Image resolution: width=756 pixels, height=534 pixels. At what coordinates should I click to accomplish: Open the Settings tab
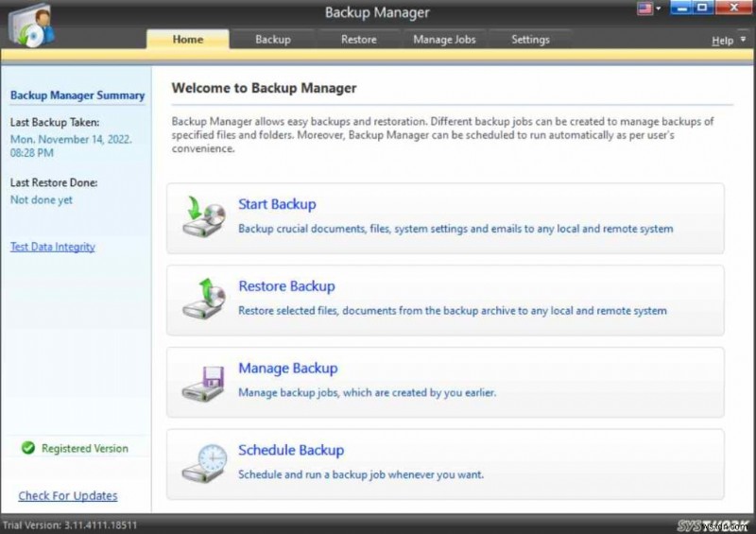(x=530, y=40)
